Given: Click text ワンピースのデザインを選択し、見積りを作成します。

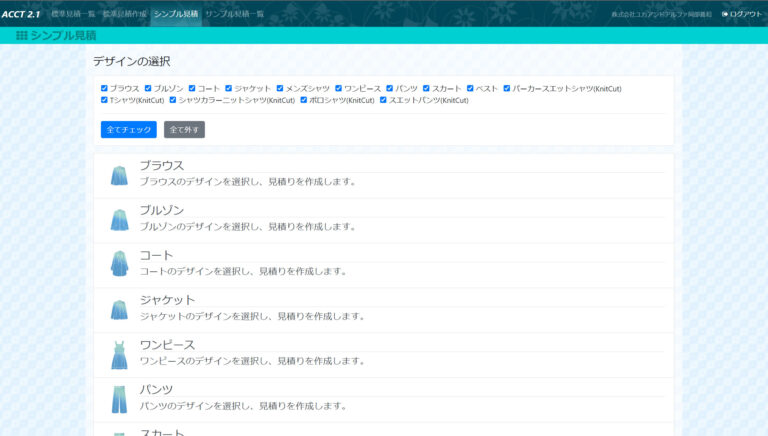Looking at the screenshot, I should (253, 361).
